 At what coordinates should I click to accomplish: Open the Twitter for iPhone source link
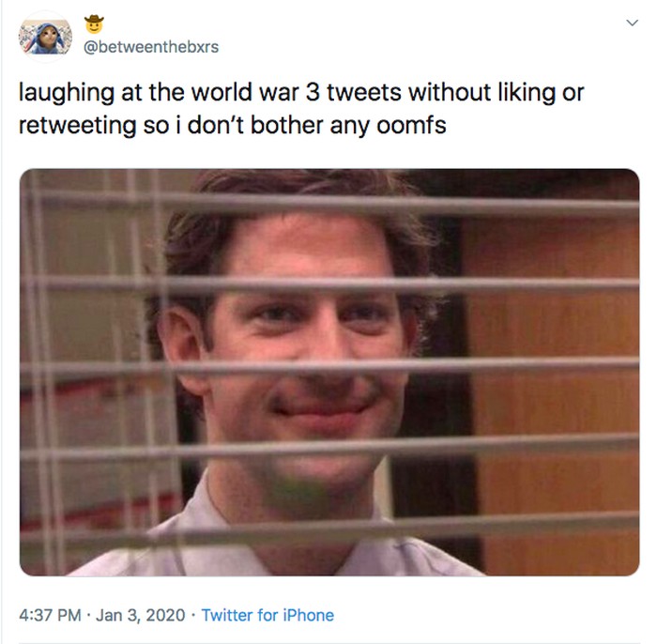[267, 615]
